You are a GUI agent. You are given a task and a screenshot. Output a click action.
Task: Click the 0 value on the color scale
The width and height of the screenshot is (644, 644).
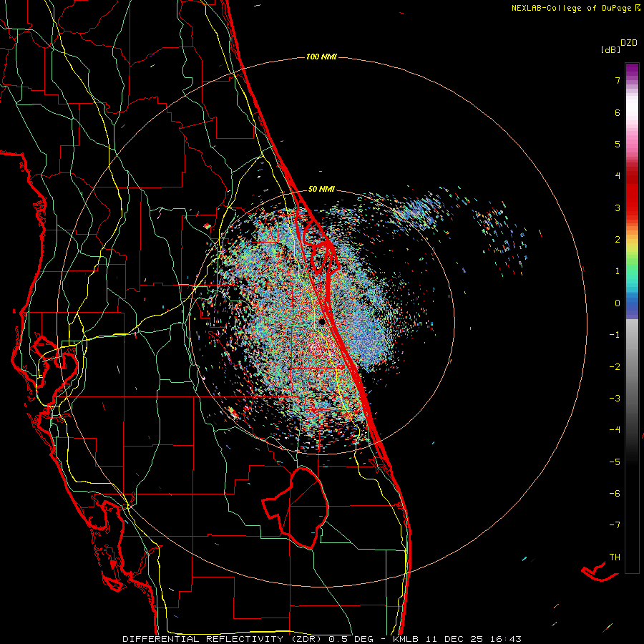618,303
